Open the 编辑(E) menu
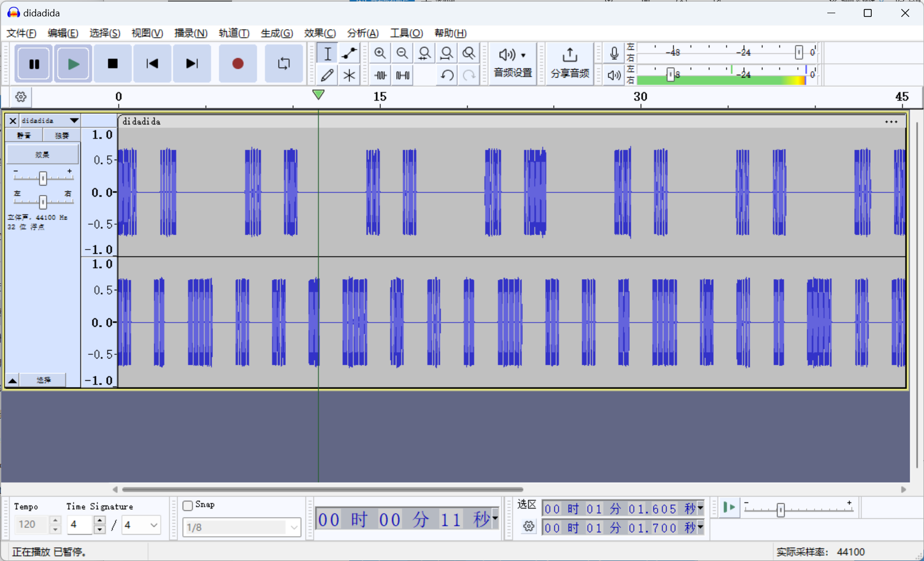924x561 pixels. (63, 33)
